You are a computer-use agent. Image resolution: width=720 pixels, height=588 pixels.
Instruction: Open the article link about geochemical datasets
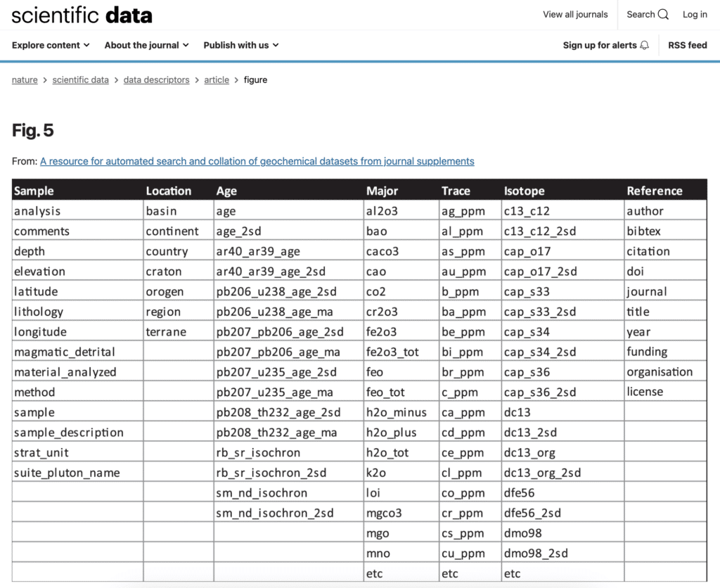click(257, 161)
